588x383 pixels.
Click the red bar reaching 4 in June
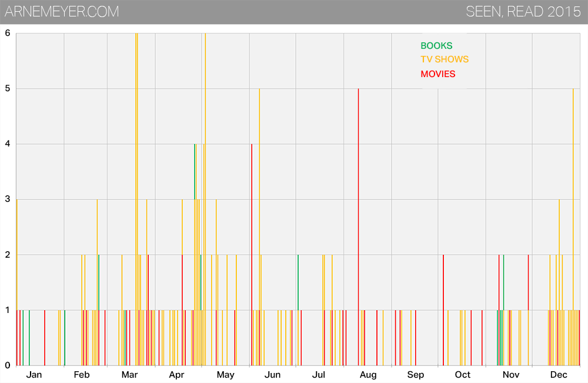click(x=252, y=255)
